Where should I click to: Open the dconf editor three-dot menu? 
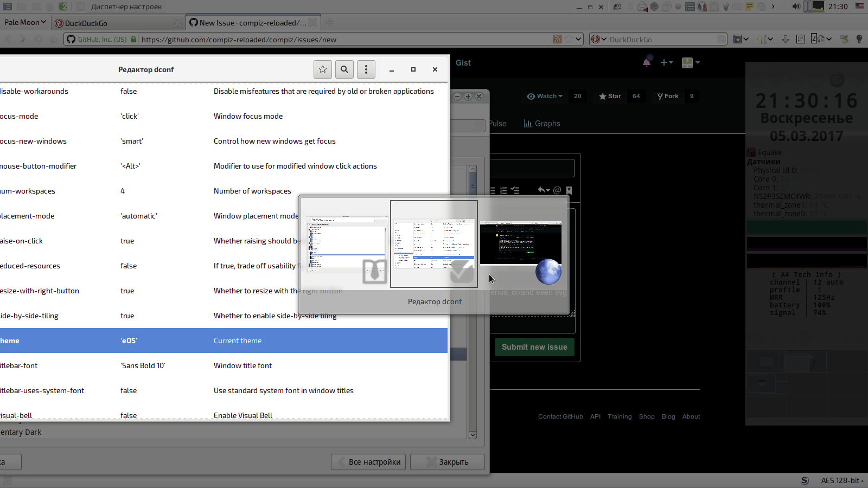click(x=366, y=69)
